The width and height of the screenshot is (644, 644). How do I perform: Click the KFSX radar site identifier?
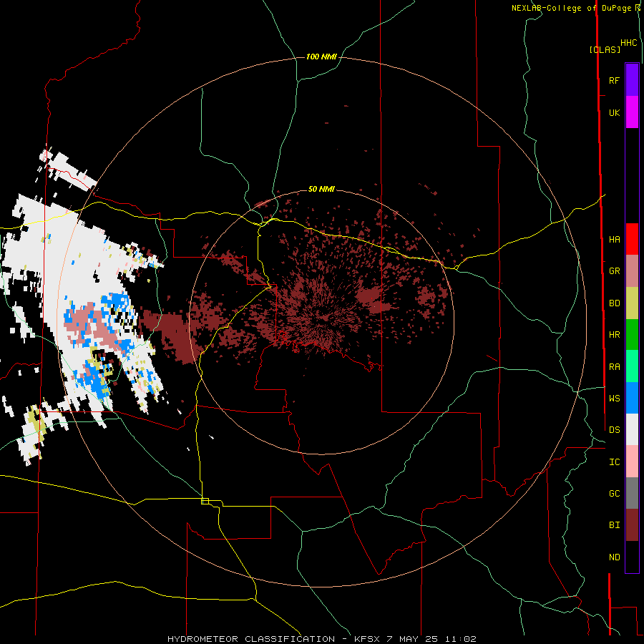point(367,639)
